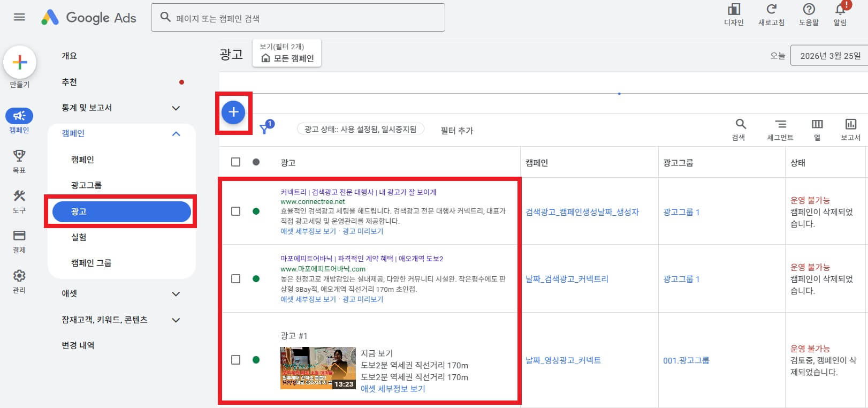
Task: Click green status dot for 마포에피트어바닉 ad
Action: point(256,279)
